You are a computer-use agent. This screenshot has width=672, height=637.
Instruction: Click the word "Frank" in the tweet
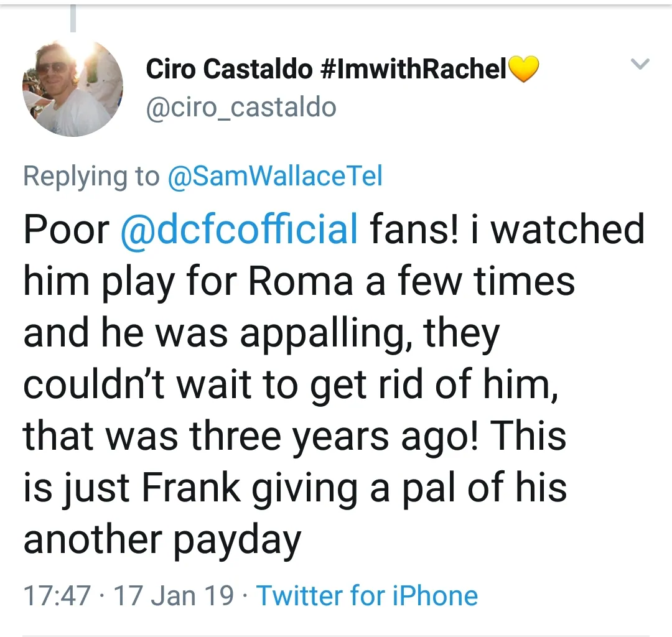pyautogui.click(x=192, y=487)
